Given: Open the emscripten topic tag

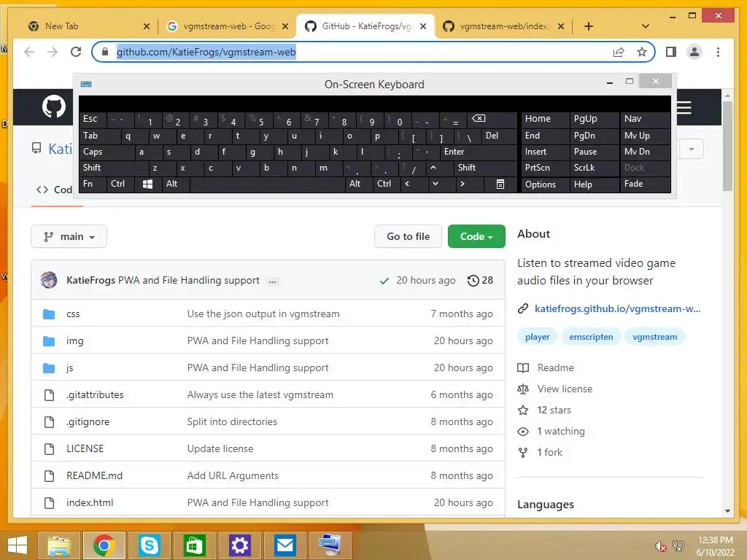Looking at the screenshot, I should point(591,337).
